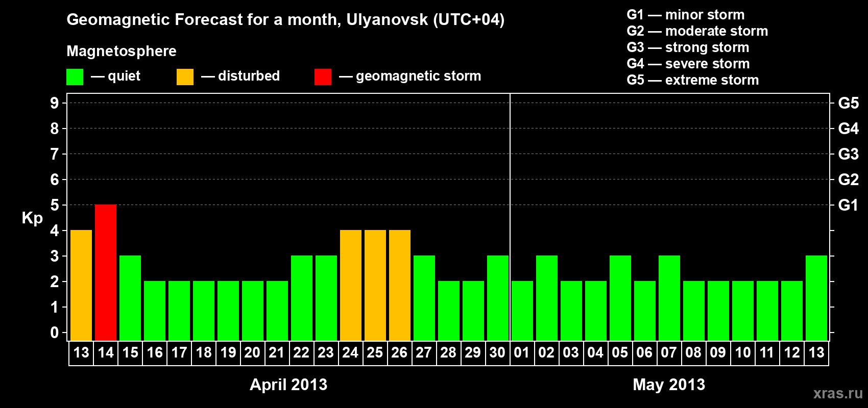The height and width of the screenshot is (408, 868).
Task: Click the G5 right axis label
Action: (849, 103)
